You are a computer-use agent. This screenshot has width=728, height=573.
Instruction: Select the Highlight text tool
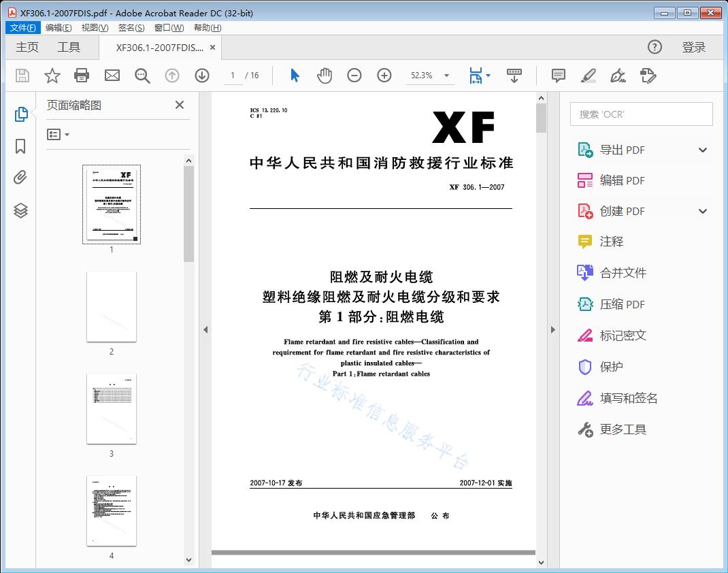(589, 76)
